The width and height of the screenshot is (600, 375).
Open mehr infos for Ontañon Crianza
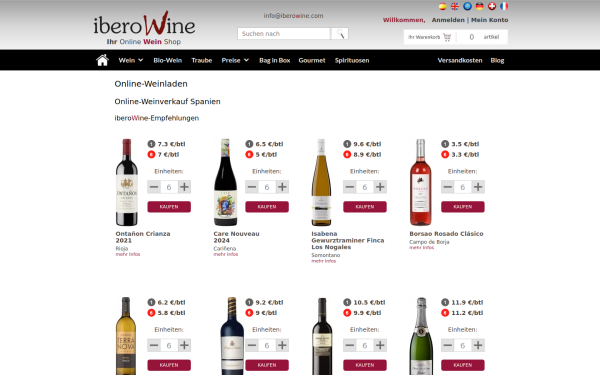[x=128, y=254]
